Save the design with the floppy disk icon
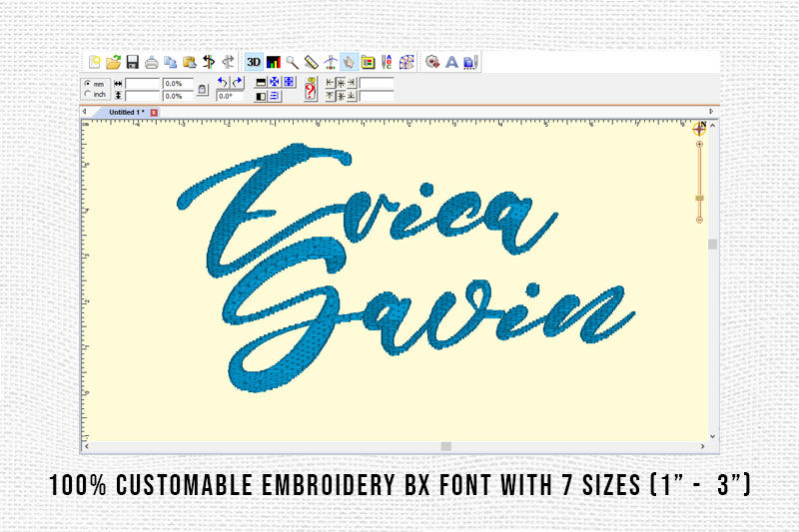Viewport: 799px width, 532px height. 133,62
